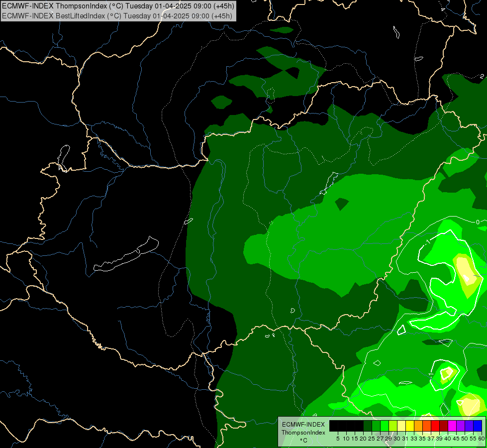The width and height of the screenshot is (487, 448).
Task: Click the legend value label 40
Action: coord(448,439)
